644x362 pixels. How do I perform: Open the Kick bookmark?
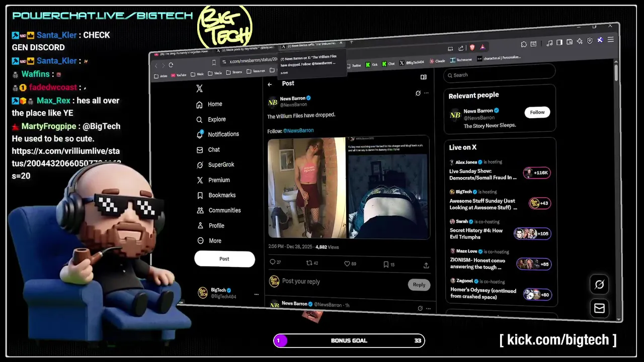coord(371,64)
